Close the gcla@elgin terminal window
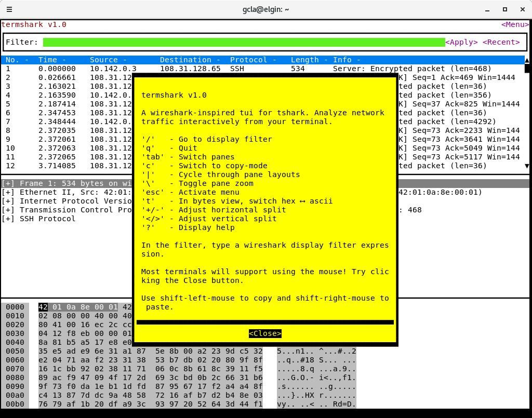The image size is (532, 418). click(523, 9)
